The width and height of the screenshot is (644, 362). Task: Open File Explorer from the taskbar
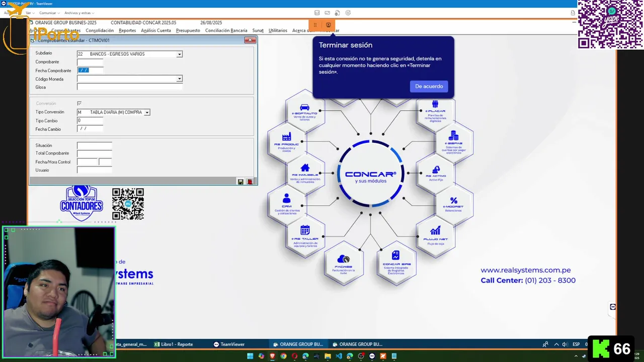pyautogui.click(x=328, y=356)
